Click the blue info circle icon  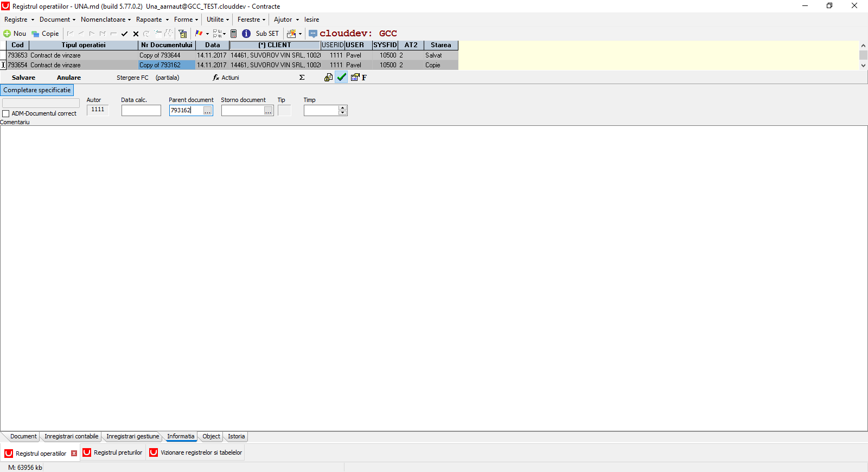[x=246, y=34]
